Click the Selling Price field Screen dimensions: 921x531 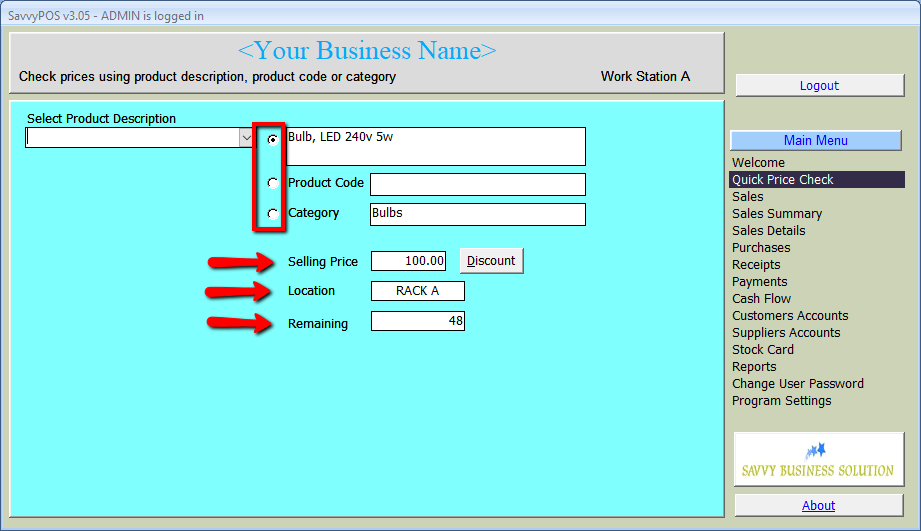pos(408,261)
